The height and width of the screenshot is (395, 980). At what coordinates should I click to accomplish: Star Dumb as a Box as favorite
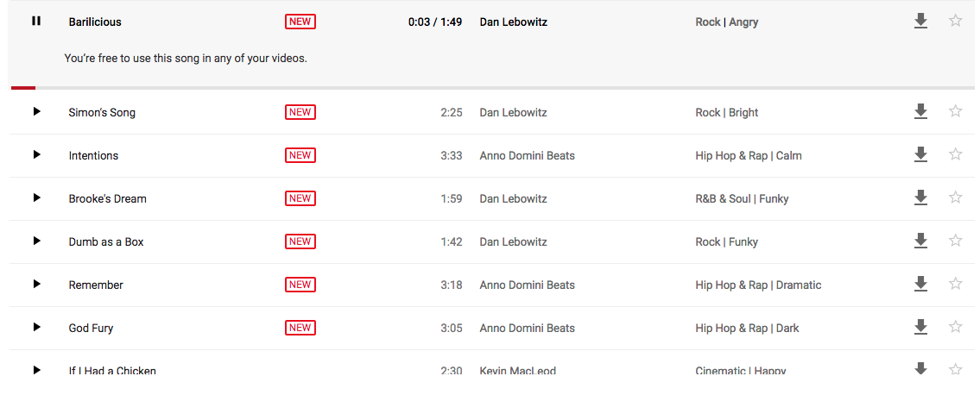pyautogui.click(x=955, y=241)
